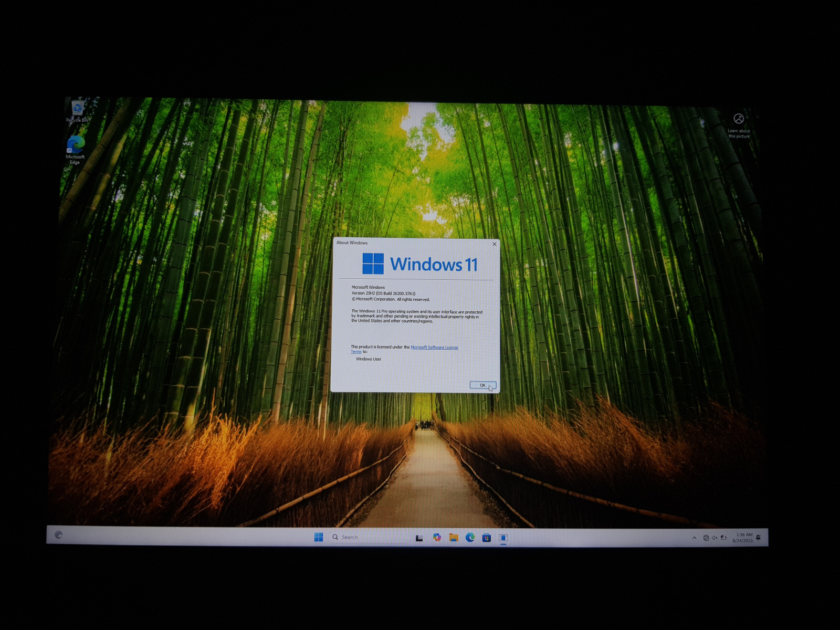Viewport: 840px width, 630px height.
Task: Open the clock and date flyout
Action: point(742,538)
